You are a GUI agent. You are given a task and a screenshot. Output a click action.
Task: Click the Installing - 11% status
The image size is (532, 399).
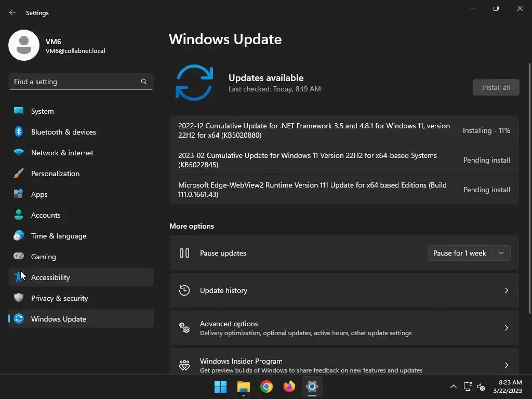click(x=486, y=130)
